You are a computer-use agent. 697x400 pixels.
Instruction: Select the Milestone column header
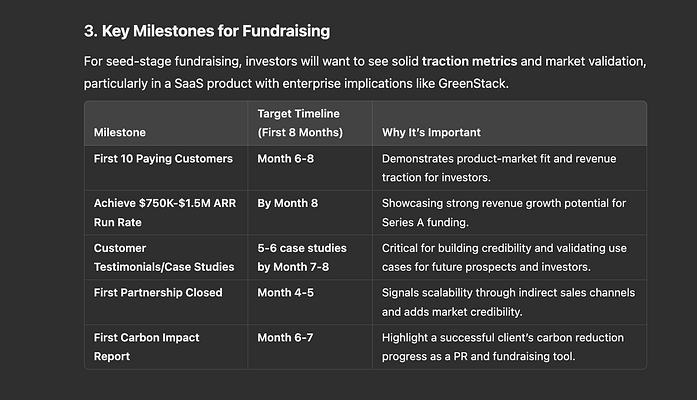pos(120,132)
